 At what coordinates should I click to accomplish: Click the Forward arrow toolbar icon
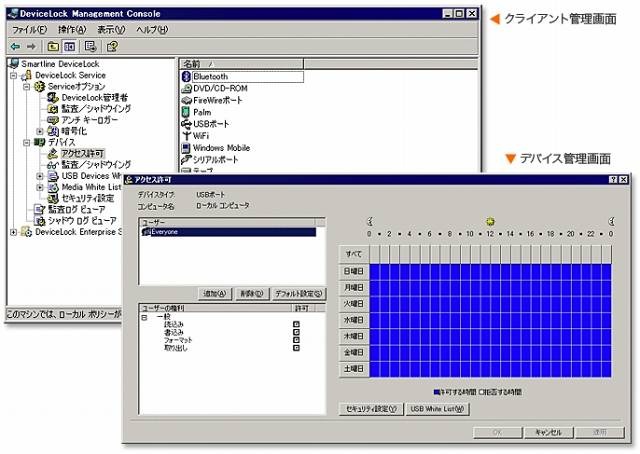click(x=31, y=47)
